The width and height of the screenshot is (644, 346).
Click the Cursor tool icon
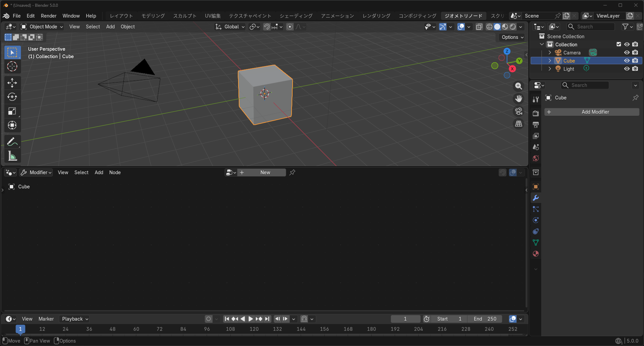click(x=12, y=67)
